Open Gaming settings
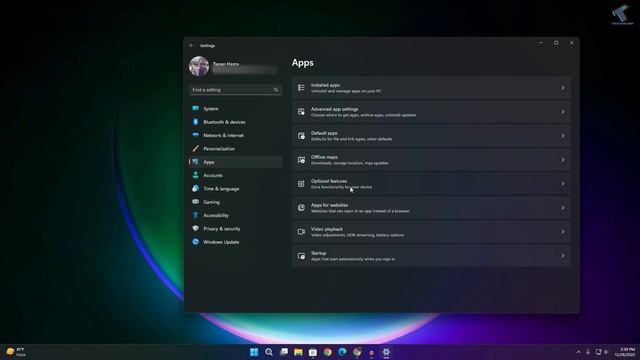The image size is (640, 360). coord(236,202)
